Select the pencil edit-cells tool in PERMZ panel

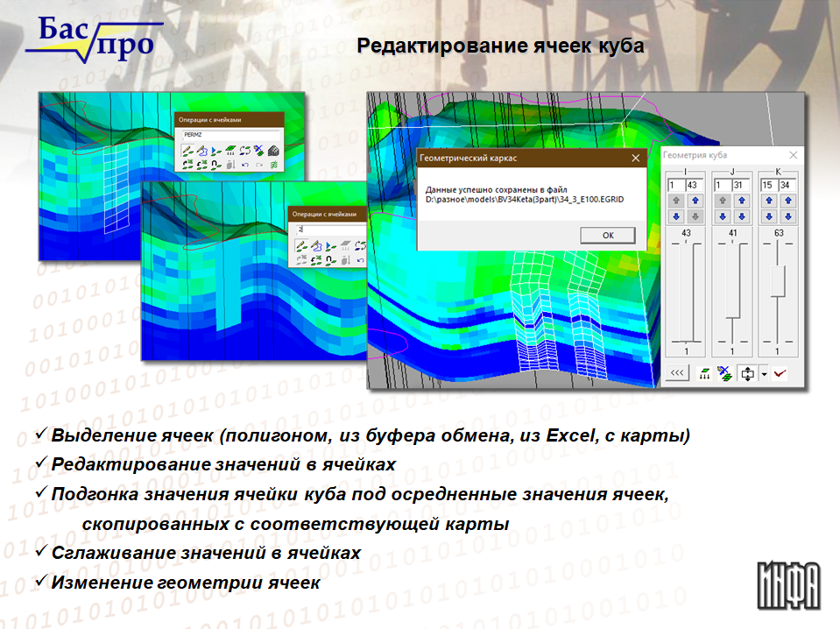187,151
